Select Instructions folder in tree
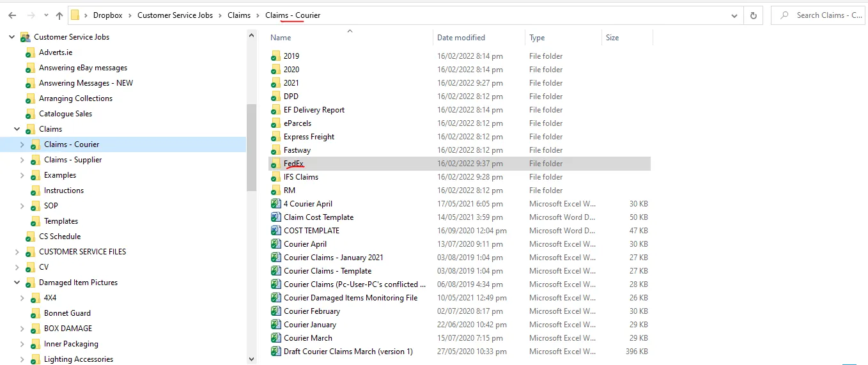The height and width of the screenshot is (365, 868). click(64, 190)
